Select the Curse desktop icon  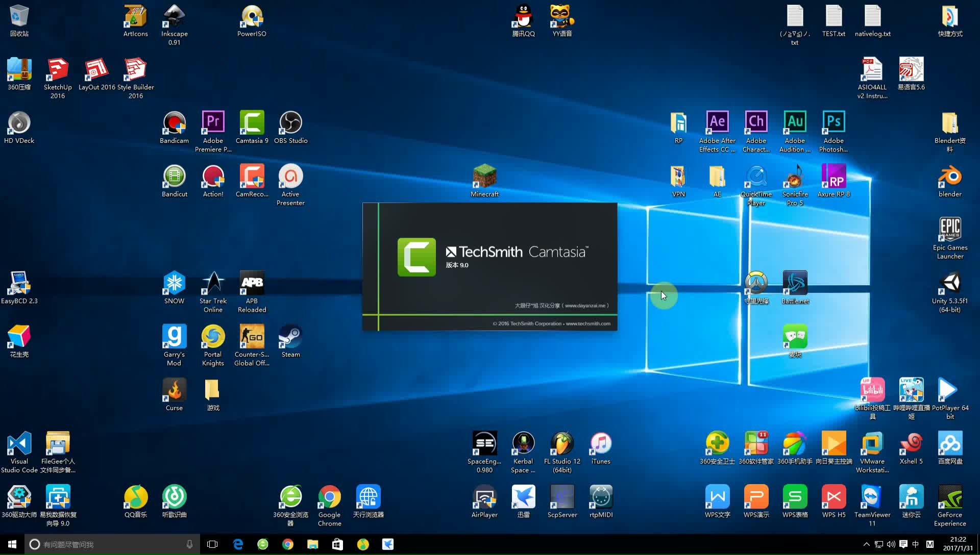coord(174,395)
